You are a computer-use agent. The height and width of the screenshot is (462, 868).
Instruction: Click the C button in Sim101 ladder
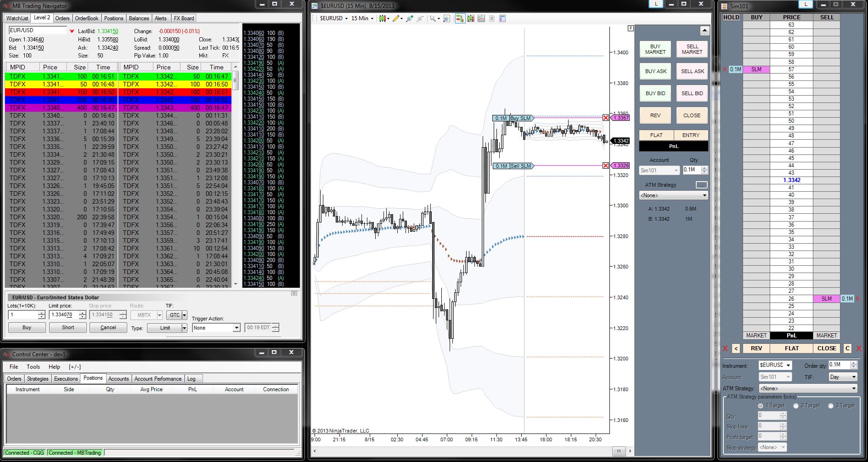click(x=847, y=348)
